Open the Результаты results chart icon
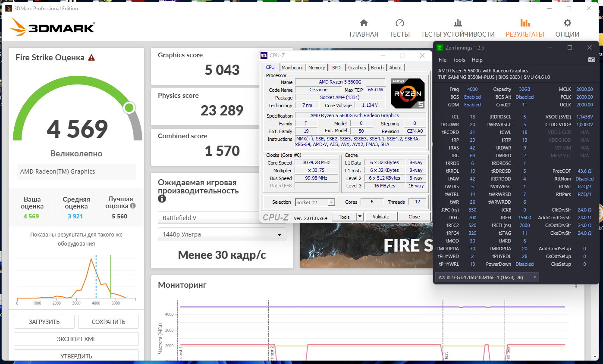The height and width of the screenshot is (364, 603). [525, 23]
